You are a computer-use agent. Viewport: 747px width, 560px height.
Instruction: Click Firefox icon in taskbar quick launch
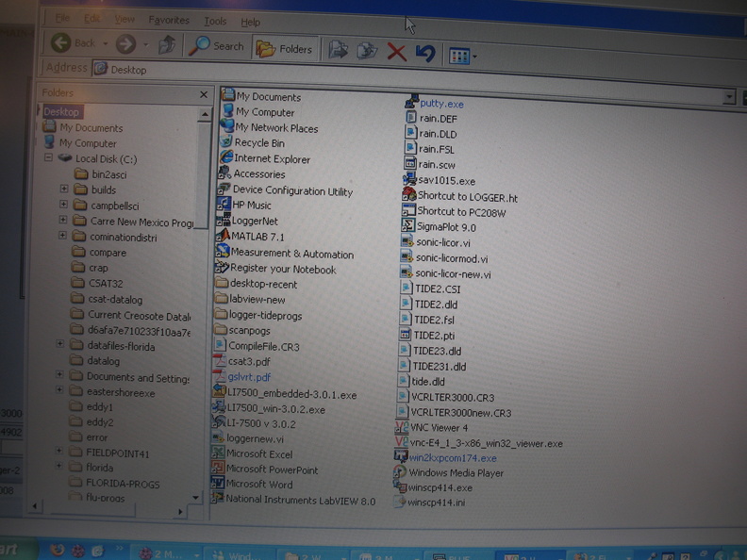58,551
